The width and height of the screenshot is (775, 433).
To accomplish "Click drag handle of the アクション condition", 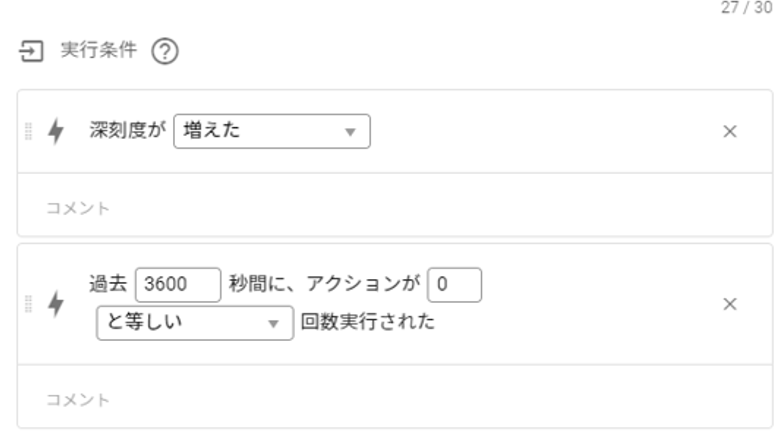I will click(29, 305).
